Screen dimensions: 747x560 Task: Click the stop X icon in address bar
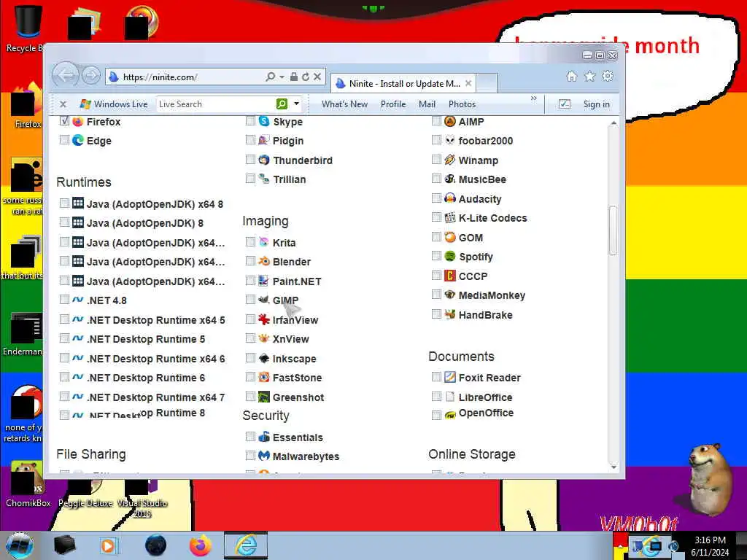click(317, 76)
